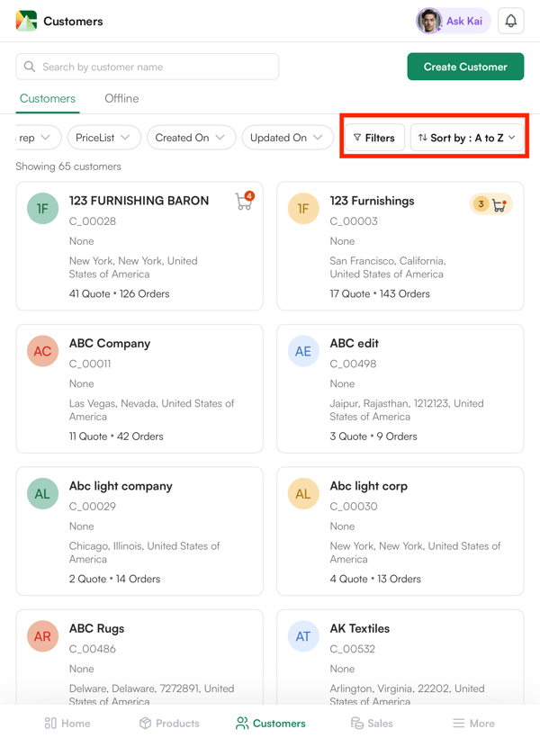Expand the Updated On filter dropdown
Image resolution: width=540 pixels, height=756 pixels.
coord(286,138)
